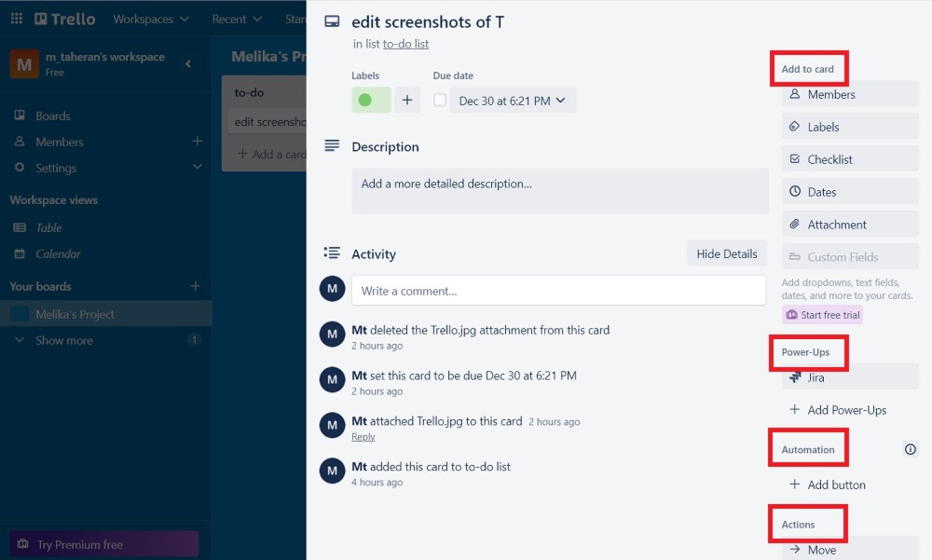The image size is (932, 560).
Task: Click the Trello logo
Action: pyautogui.click(x=65, y=19)
